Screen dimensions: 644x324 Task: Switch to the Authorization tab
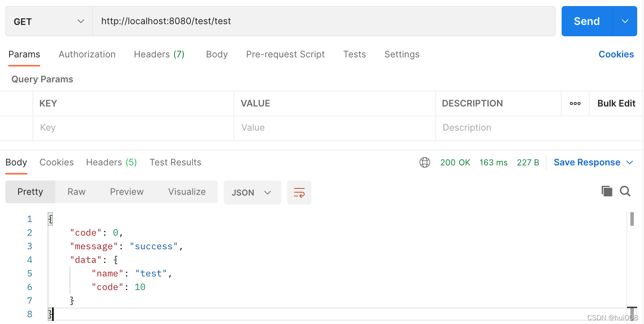coord(87,54)
